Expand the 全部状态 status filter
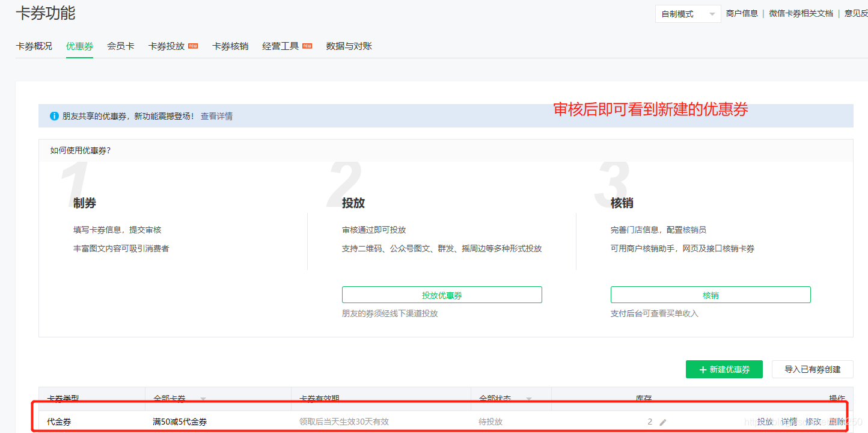Image resolution: width=868 pixels, height=433 pixels. (529, 399)
